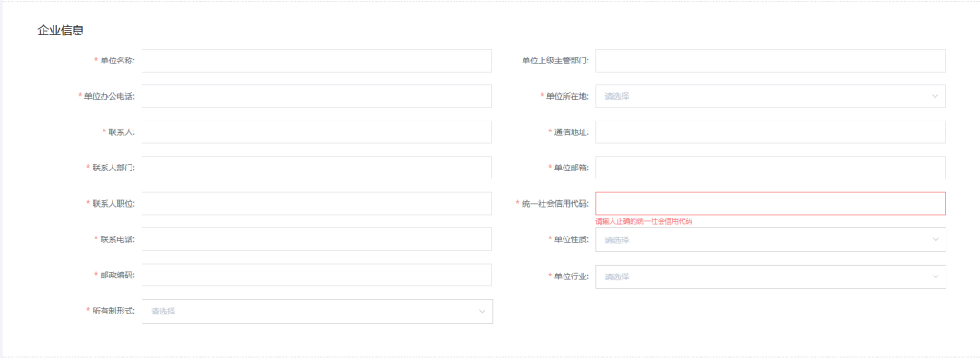This screenshot has height=358, width=980.
Task: Click the chevron arrow in 所有制形式
Action: pos(482,311)
